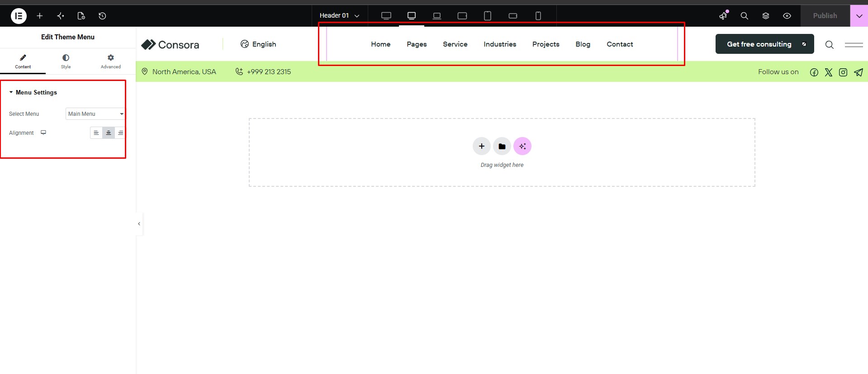Expand the save options arrow beside Publish
The image size is (868, 374).
pyautogui.click(x=859, y=16)
